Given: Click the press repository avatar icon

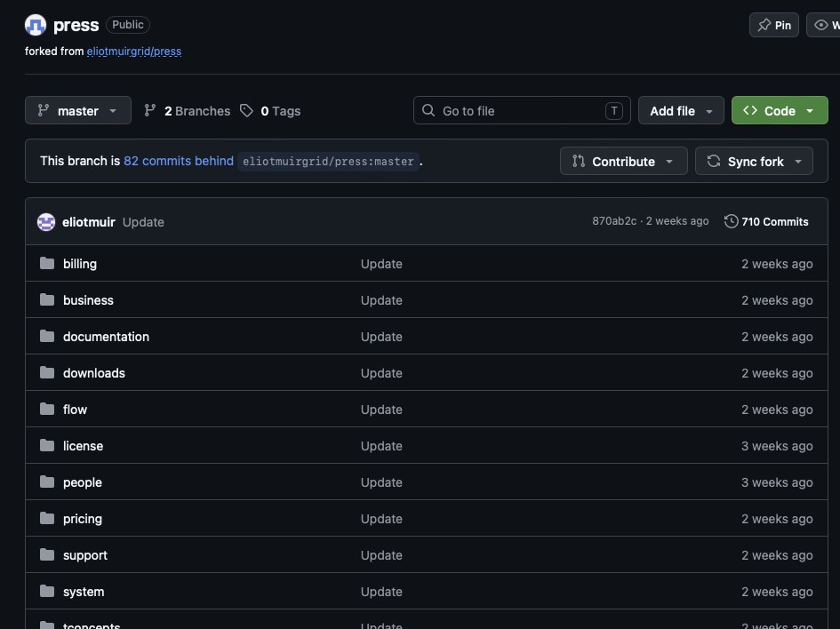Looking at the screenshot, I should [36, 25].
